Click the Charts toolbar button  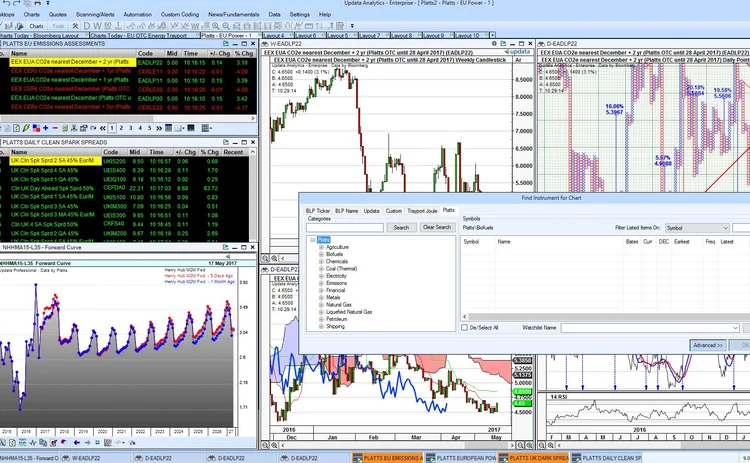[36, 26]
